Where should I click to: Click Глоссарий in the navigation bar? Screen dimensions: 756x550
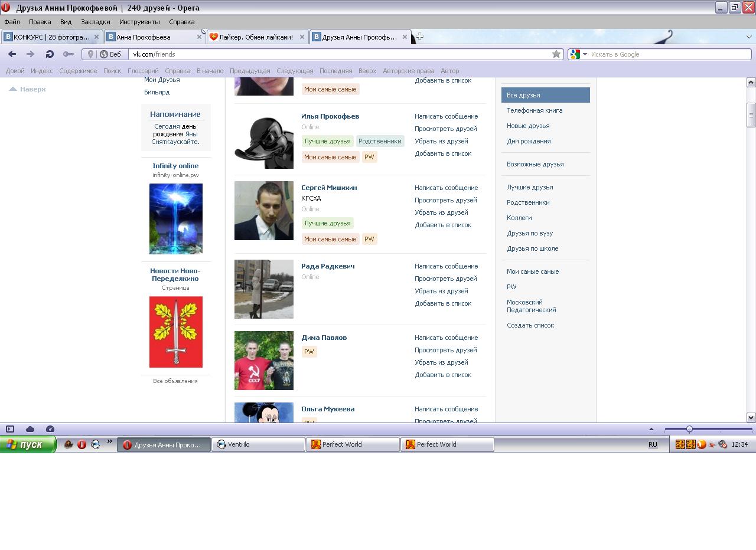point(143,71)
